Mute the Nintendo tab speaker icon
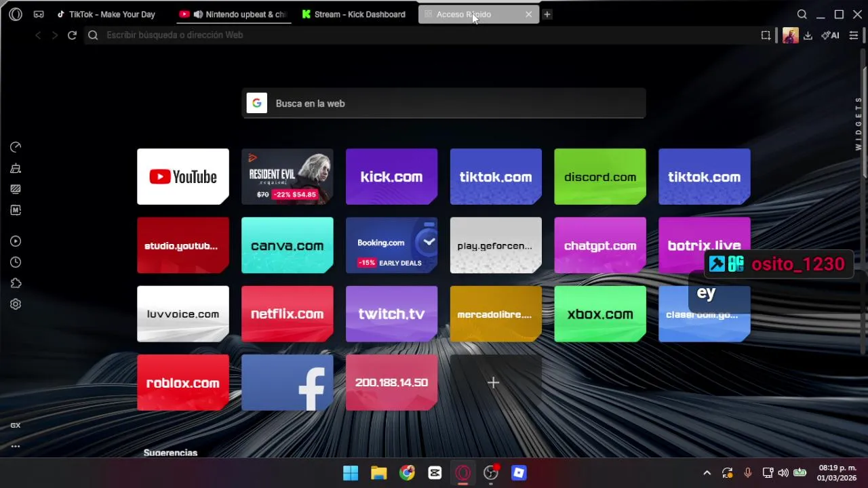 coord(198,14)
